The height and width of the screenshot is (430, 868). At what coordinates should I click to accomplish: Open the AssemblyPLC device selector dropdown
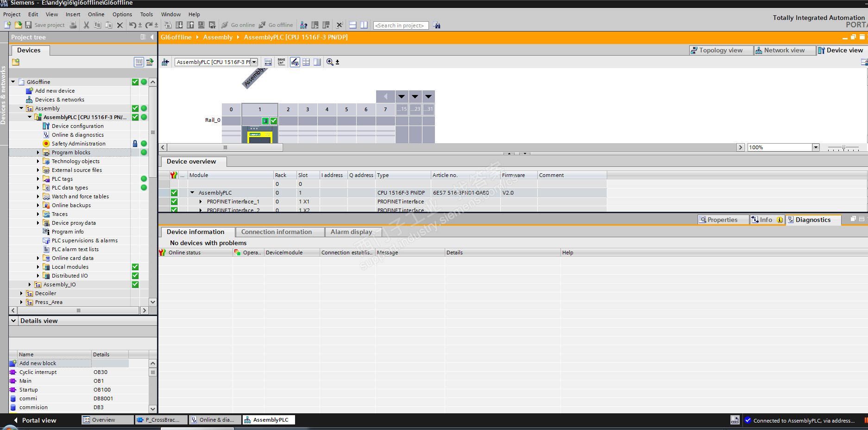[254, 62]
